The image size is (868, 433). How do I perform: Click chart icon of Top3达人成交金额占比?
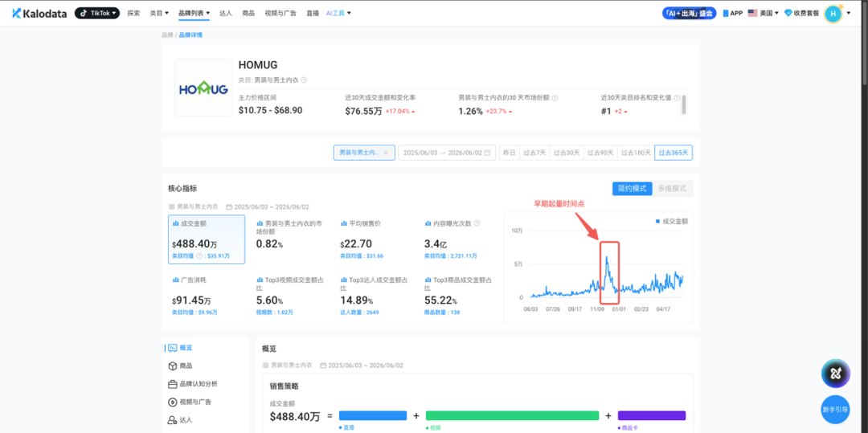click(x=344, y=280)
